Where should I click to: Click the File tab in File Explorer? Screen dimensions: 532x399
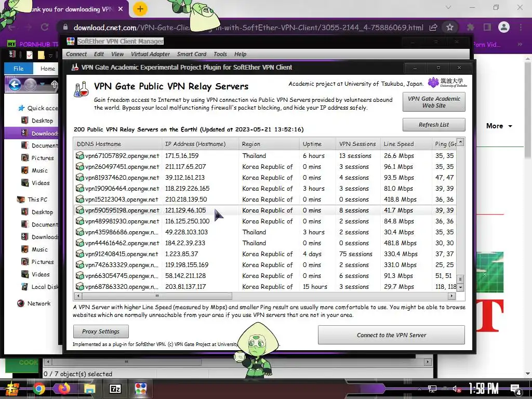pos(18,69)
